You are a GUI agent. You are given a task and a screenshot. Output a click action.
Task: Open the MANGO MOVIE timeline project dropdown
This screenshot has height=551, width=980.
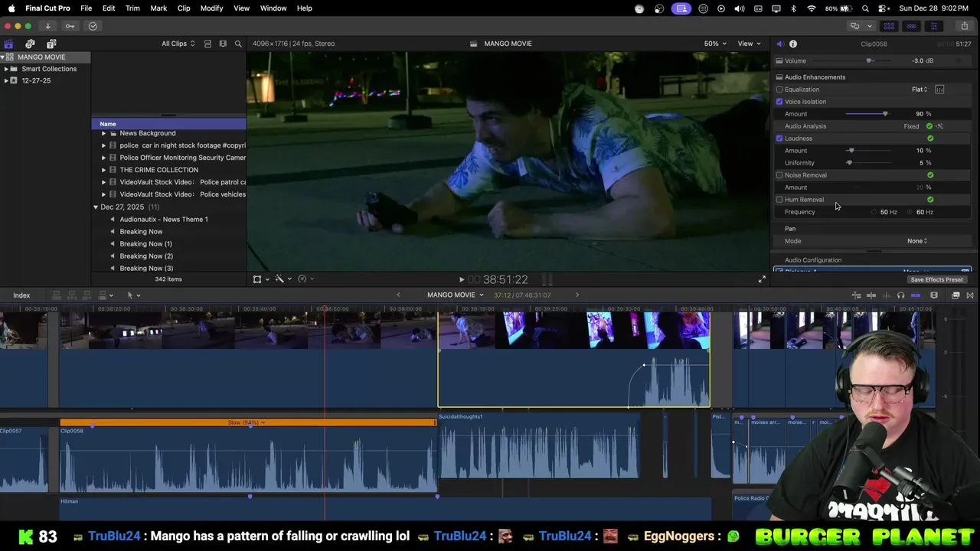(x=456, y=295)
